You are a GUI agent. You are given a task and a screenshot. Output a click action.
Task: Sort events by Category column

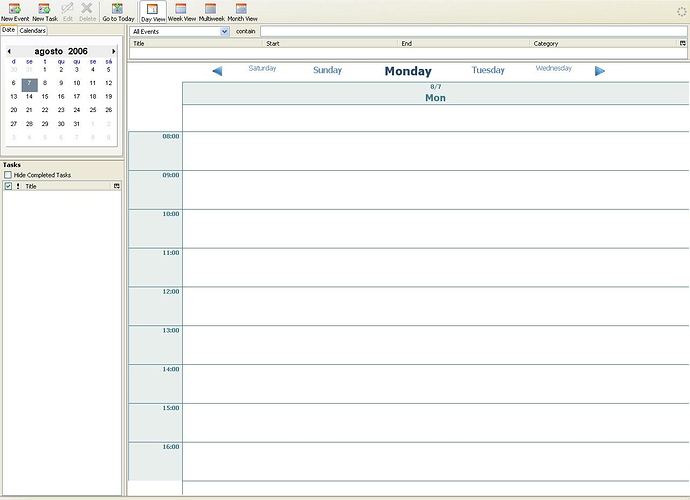(604, 43)
